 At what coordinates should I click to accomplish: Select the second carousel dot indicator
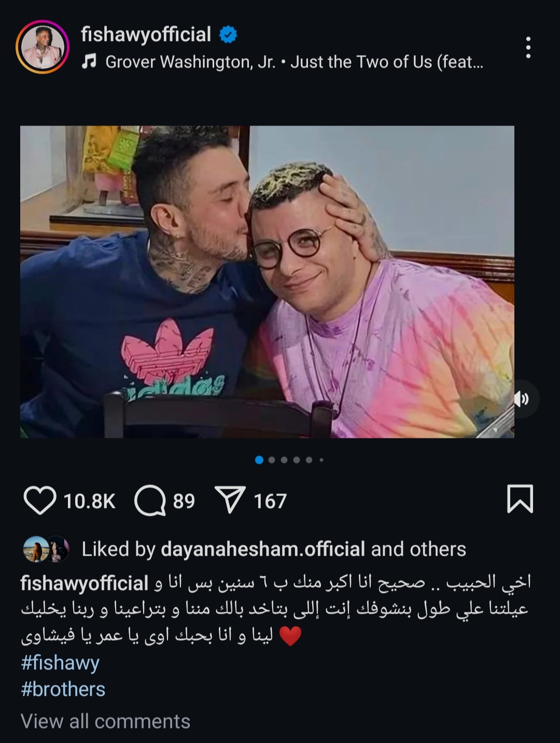pyautogui.click(x=272, y=460)
